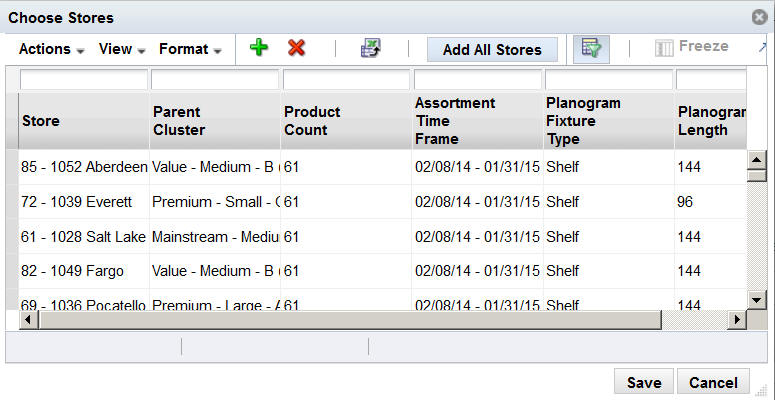775x400 pixels.
Task: Open the View menu
Action: 122,49
